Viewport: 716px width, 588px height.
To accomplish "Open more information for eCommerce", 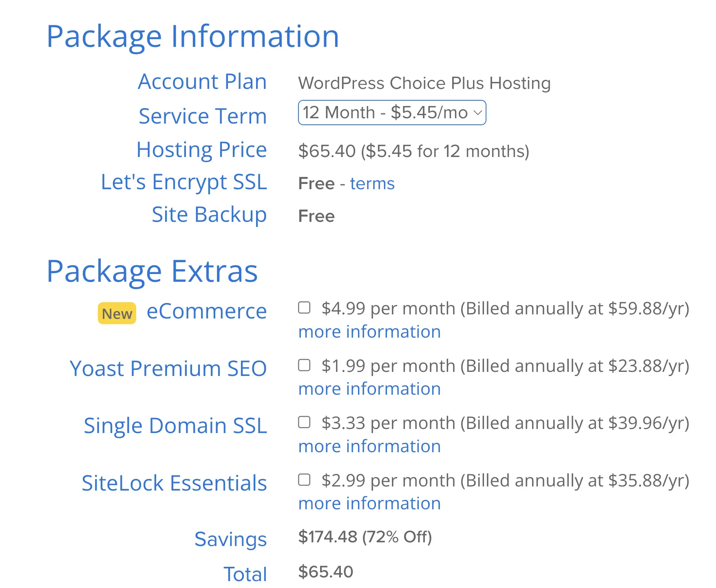I will click(369, 332).
